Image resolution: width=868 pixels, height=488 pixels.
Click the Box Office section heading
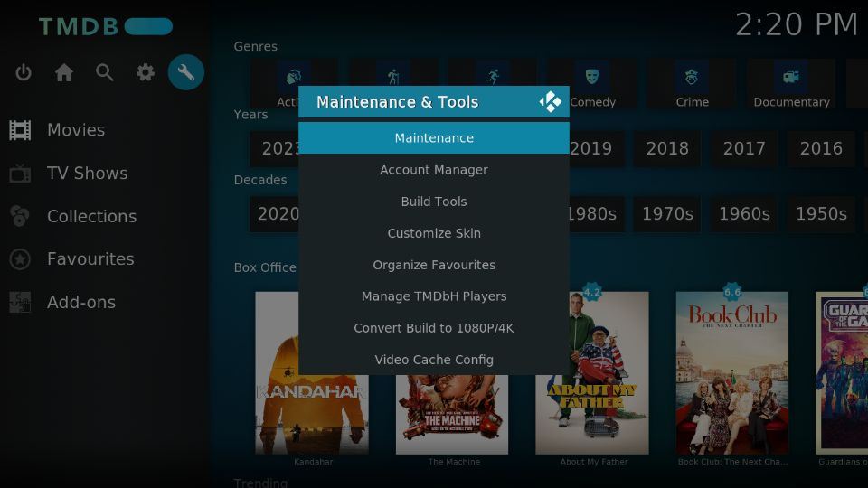(265, 267)
